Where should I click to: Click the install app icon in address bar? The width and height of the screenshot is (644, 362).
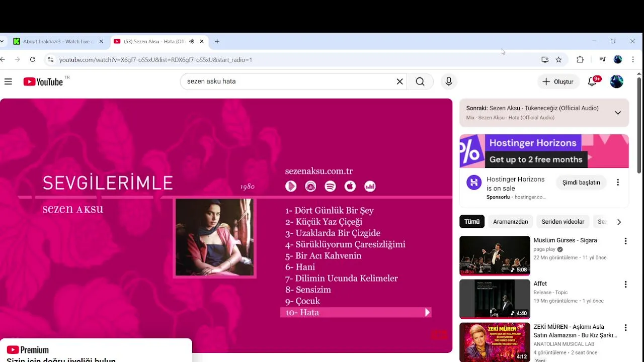coord(545,59)
